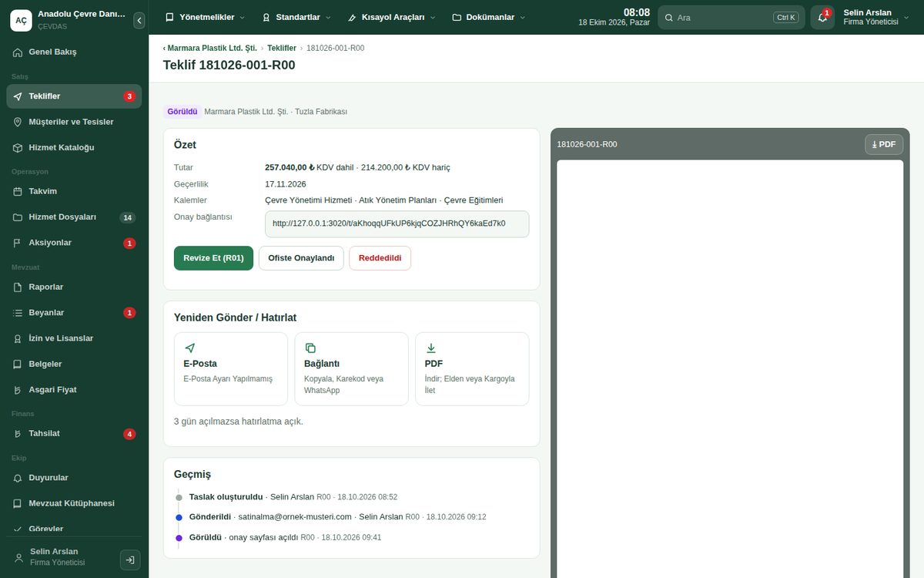
Task: Click the Ofiste Onaylandı button
Action: pyautogui.click(x=301, y=258)
